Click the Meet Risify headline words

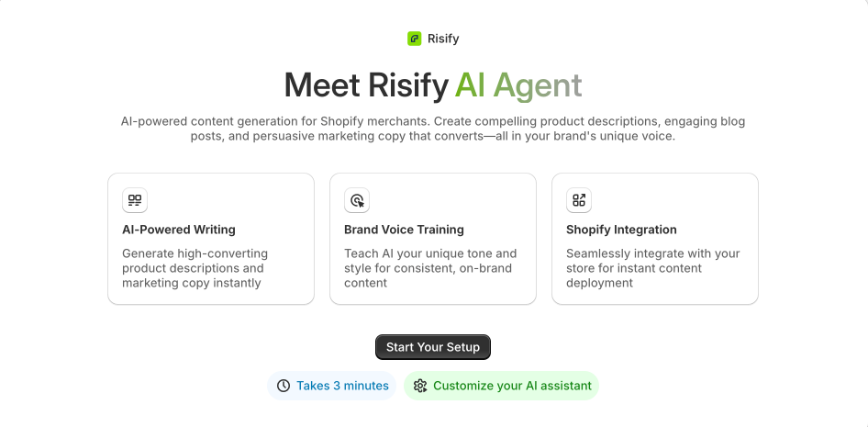click(366, 85)
